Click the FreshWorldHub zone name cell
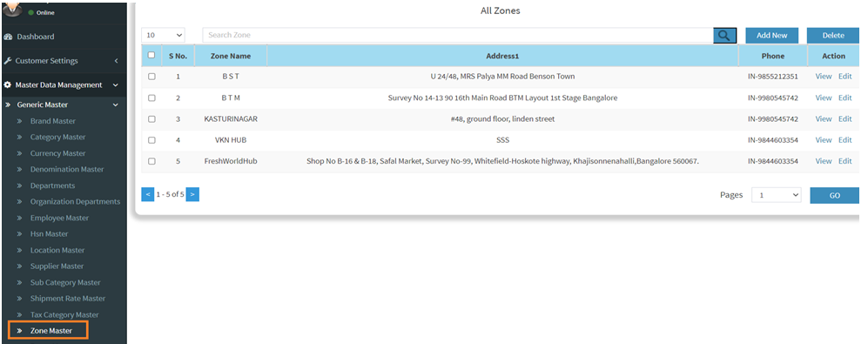This screenshot has width=868, height=344. [231, 161]
